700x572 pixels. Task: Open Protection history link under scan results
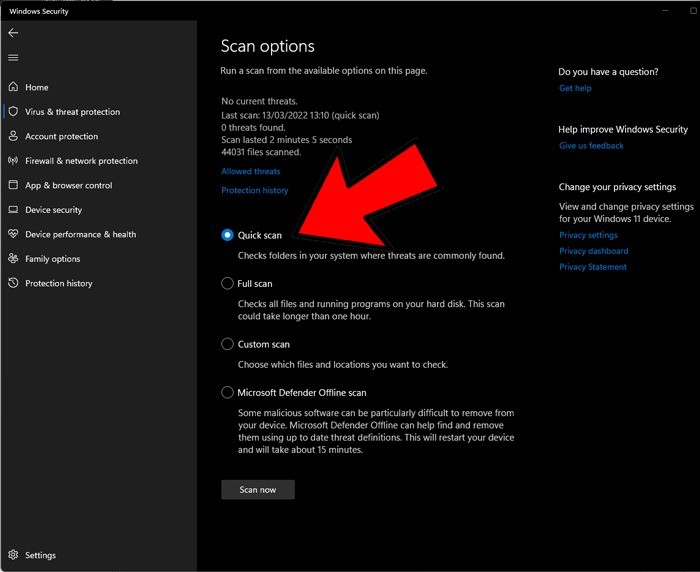pos(254,190)
